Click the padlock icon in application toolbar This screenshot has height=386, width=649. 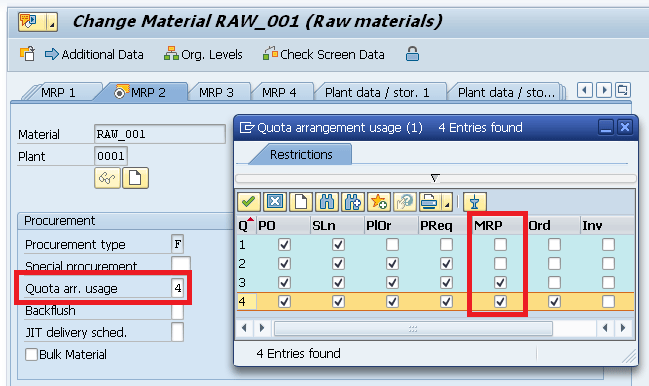[x=412, y=54]
